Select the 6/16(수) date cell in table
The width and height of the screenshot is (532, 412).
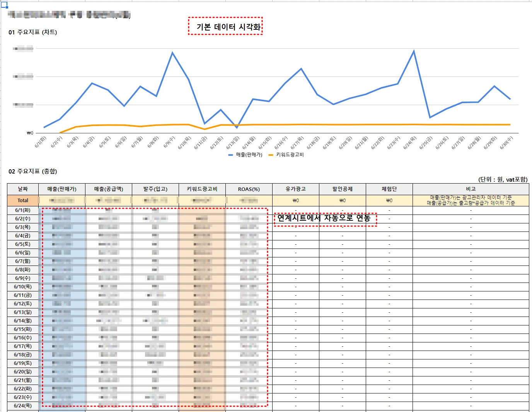[23, 338]
